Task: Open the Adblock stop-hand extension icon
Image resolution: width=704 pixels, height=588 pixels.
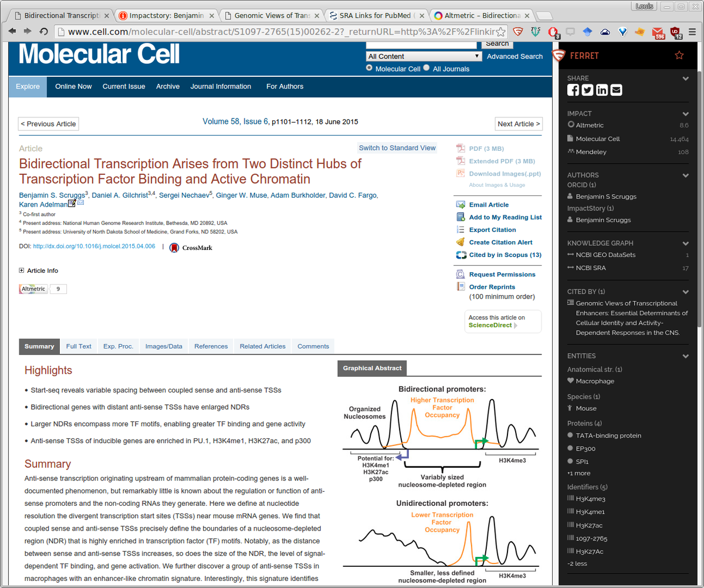Action: pos(553,32)
